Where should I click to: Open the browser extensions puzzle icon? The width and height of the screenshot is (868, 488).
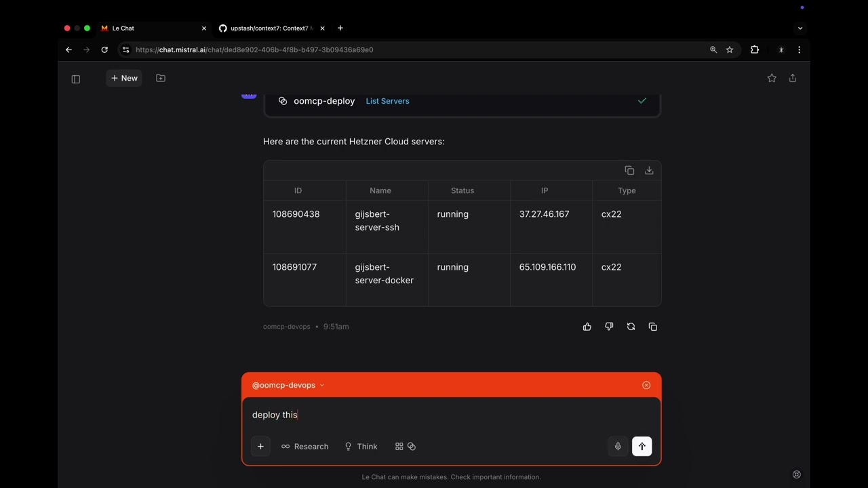point(755,49)
